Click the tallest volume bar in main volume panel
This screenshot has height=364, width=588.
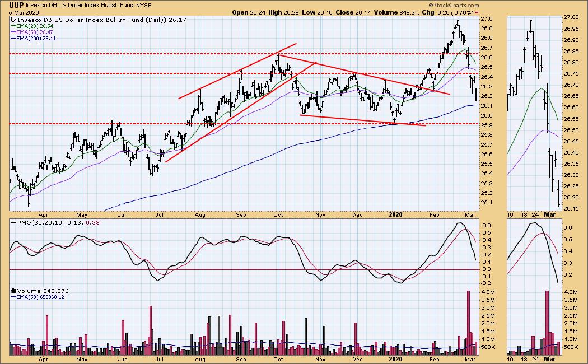pos(468,323)
